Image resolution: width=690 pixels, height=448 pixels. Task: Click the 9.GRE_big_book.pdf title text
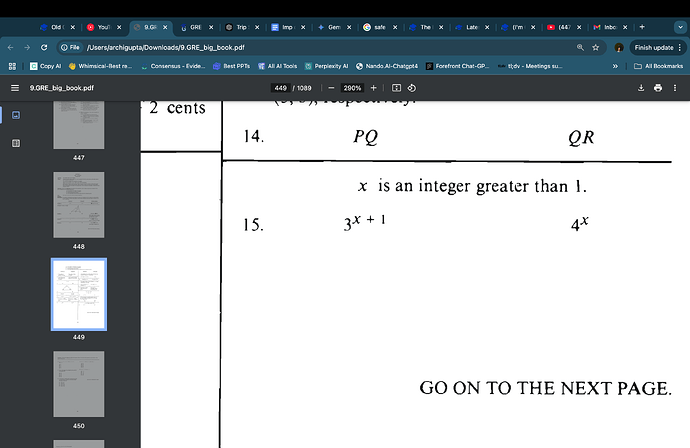tap(62, 88)
